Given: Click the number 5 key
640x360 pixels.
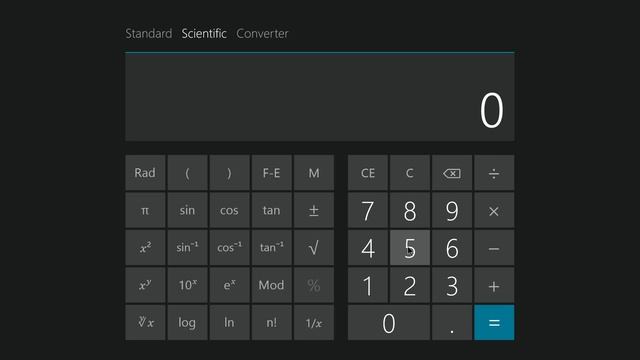Looking at the screenshot, I should point(410,248).
